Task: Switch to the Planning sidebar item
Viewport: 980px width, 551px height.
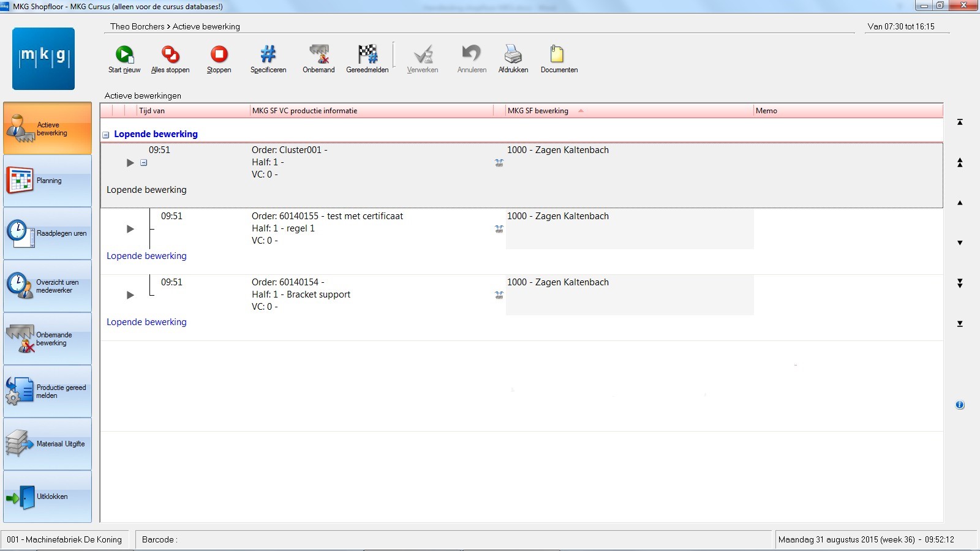Action: point(47,181)
